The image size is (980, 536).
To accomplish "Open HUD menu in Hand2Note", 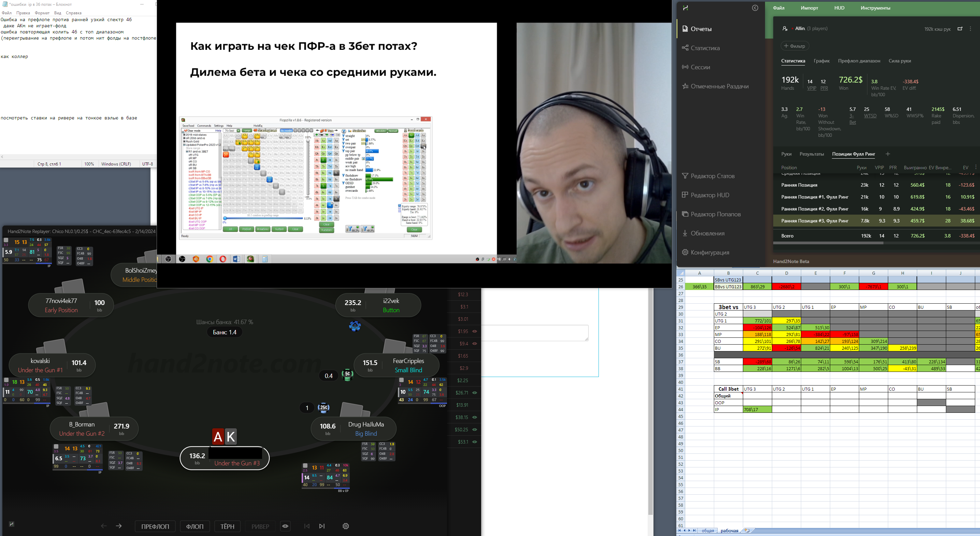I will [839, 8].
